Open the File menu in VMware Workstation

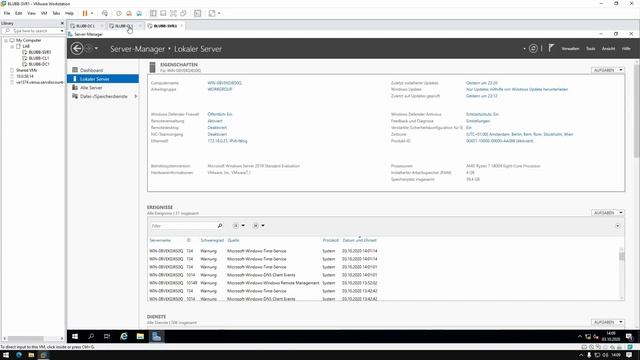pos(7,13)
